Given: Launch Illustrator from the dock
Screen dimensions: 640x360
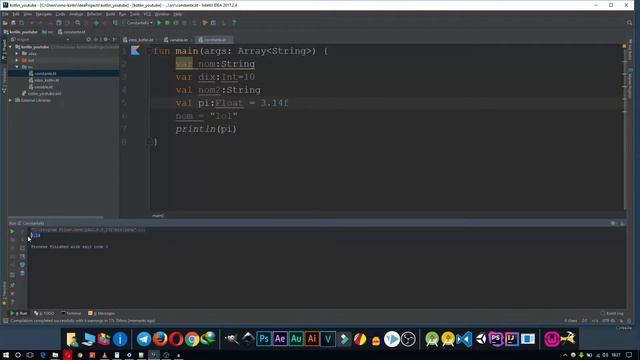Looking at the screenshot, I should [312, 339].
